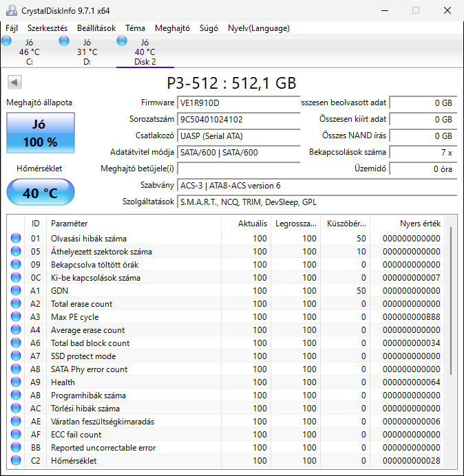Click status dot of Váratlan feszültségkimaradás

[16, 421]
